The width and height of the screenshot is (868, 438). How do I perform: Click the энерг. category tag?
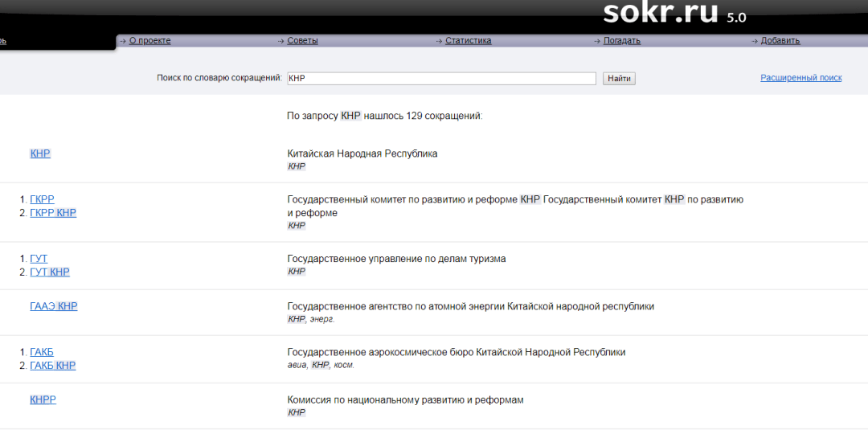tap(323, 319)
